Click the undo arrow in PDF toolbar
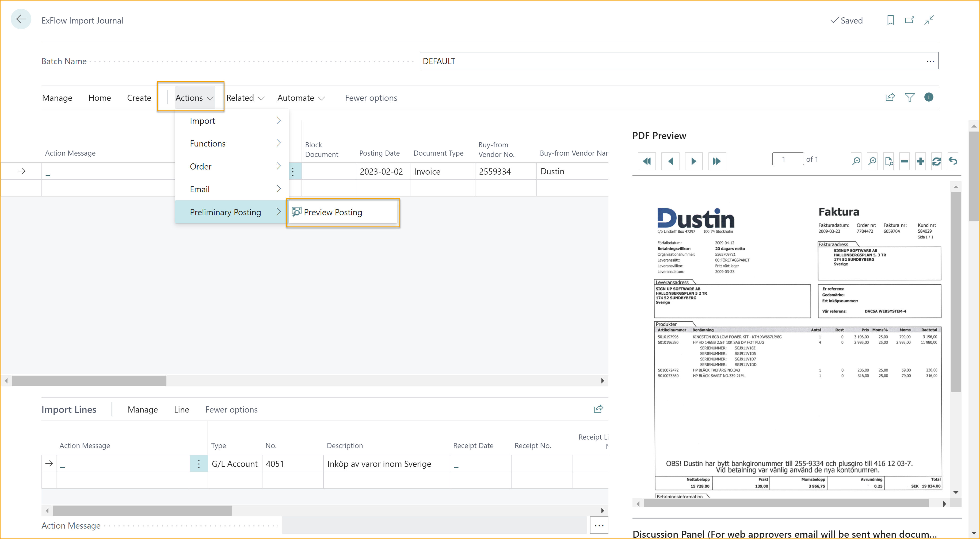Screen dimensions: 980x539 [953, 161]
